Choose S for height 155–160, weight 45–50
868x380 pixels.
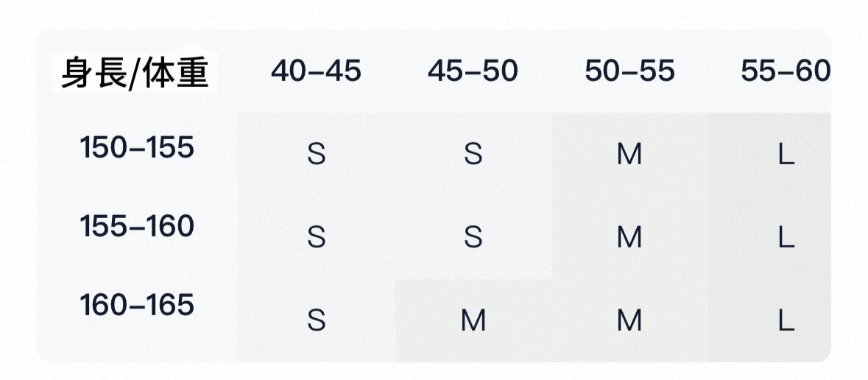point(473,237)
